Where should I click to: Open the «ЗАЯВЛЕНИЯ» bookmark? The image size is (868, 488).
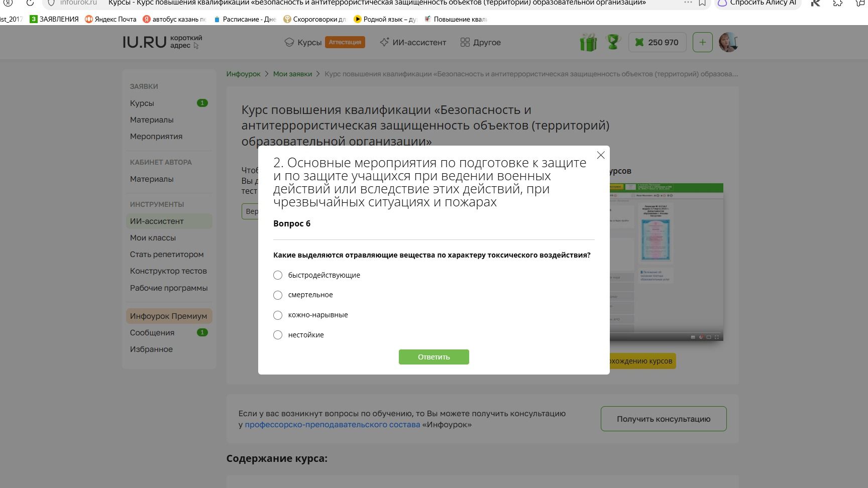[54, 19]
